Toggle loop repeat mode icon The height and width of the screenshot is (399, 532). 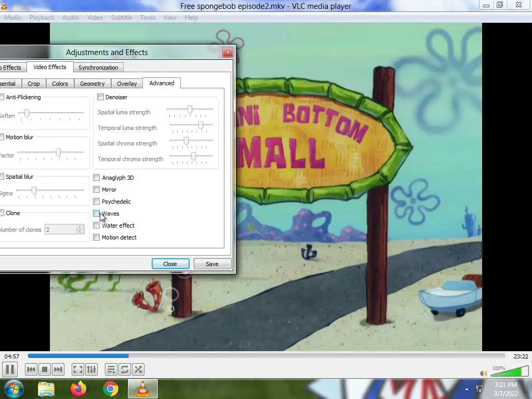[125, 369]
